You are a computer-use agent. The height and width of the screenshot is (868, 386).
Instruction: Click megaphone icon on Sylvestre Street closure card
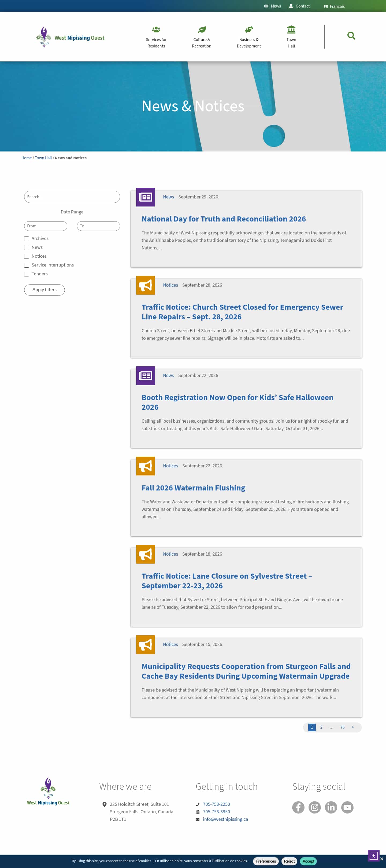pos(146,554)
